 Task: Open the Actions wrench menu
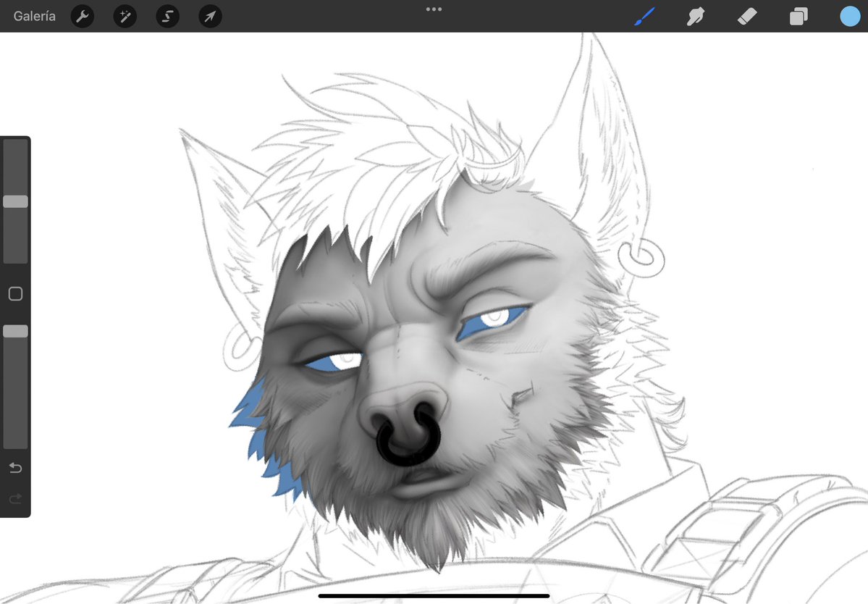click(83, 16)
